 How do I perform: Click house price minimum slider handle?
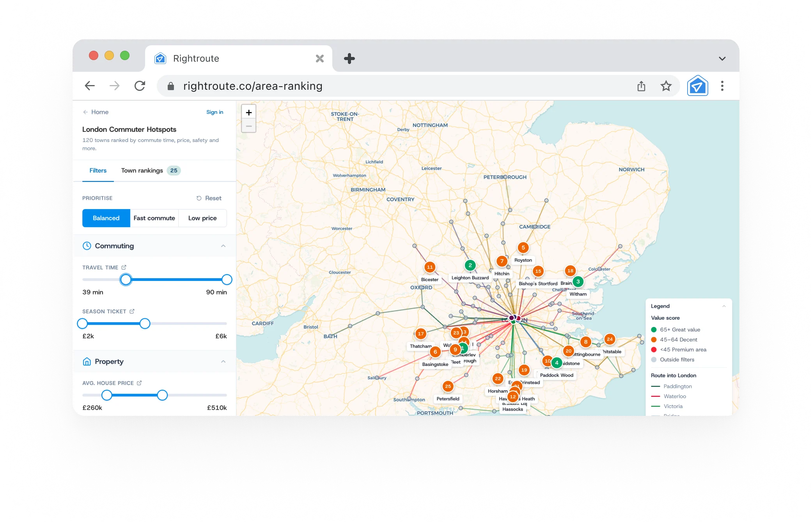[x=106, y=395]
